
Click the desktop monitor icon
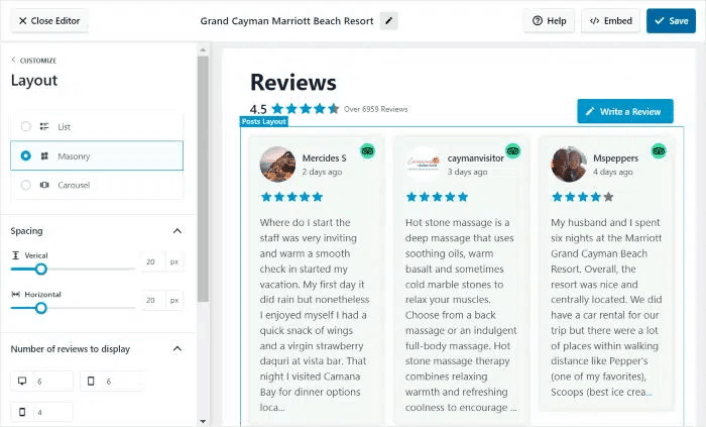coord(22,381)
